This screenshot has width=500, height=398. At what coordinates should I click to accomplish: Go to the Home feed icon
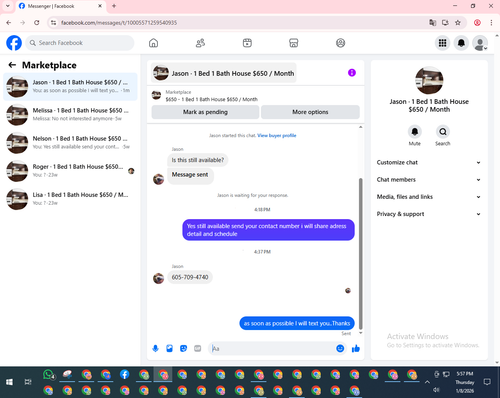point(153,43)
